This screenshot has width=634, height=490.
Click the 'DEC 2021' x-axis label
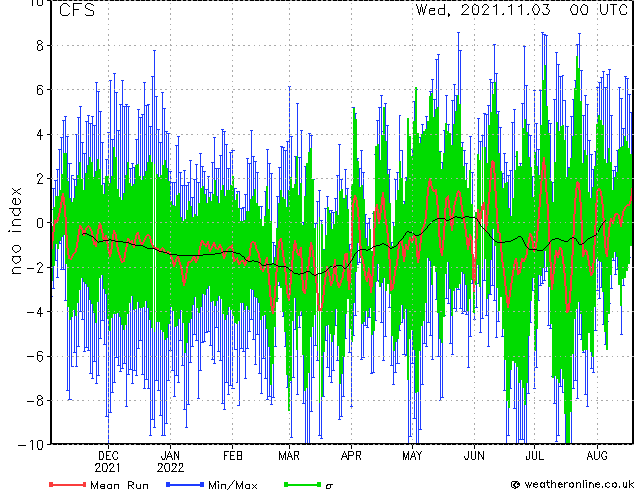(x=108, y=462)
